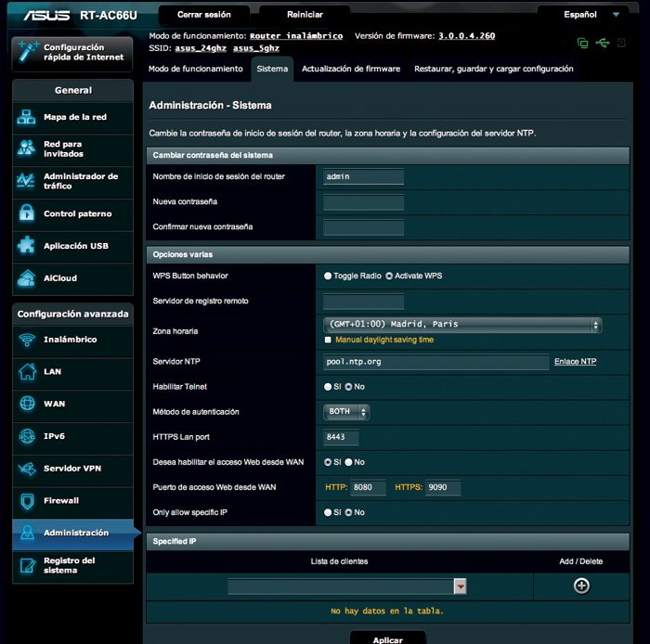This screenshot has width=650, height=644.
Task: Focus the Nueva contraseña field
Action: click(363, 202)
